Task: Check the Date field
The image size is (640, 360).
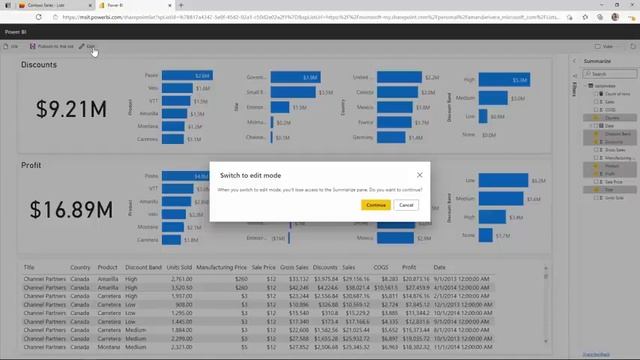Action: pyautogui.click(x=596, y=126)
